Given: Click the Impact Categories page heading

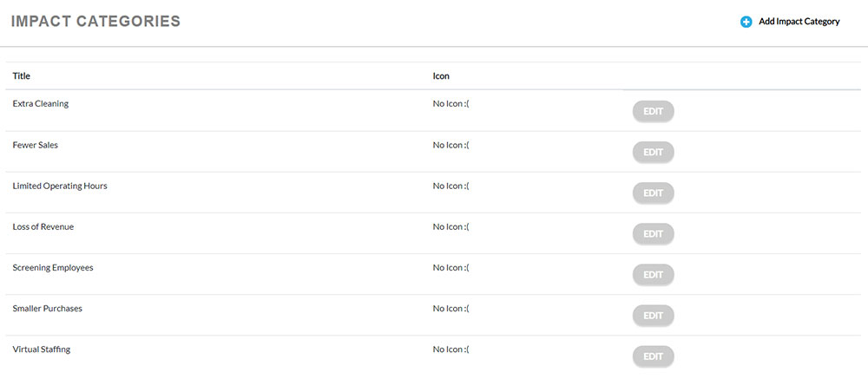Looking at the screenshot, I should point(95,22).
